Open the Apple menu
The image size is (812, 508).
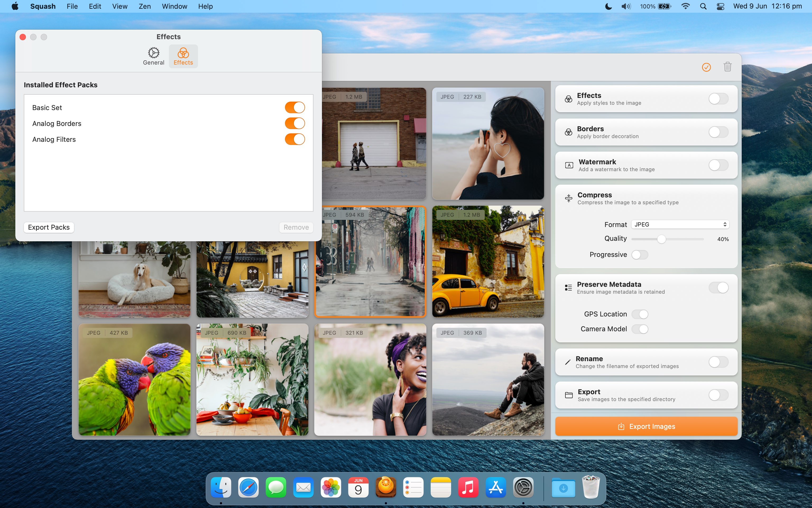[x=15, y=6]
